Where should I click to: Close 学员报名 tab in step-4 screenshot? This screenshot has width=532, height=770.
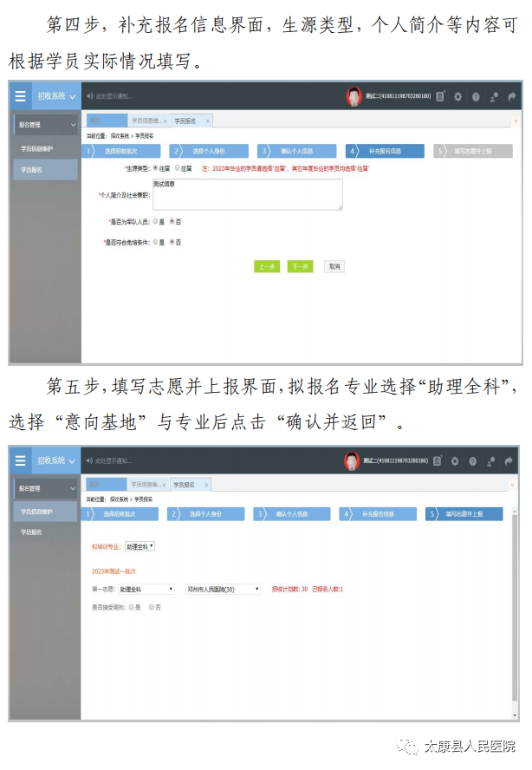(x=208, y=121)
